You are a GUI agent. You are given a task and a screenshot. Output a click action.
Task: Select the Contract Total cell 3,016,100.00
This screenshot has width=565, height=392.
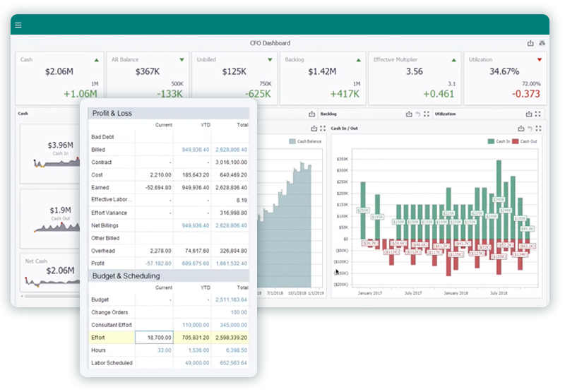pos(232,162)
